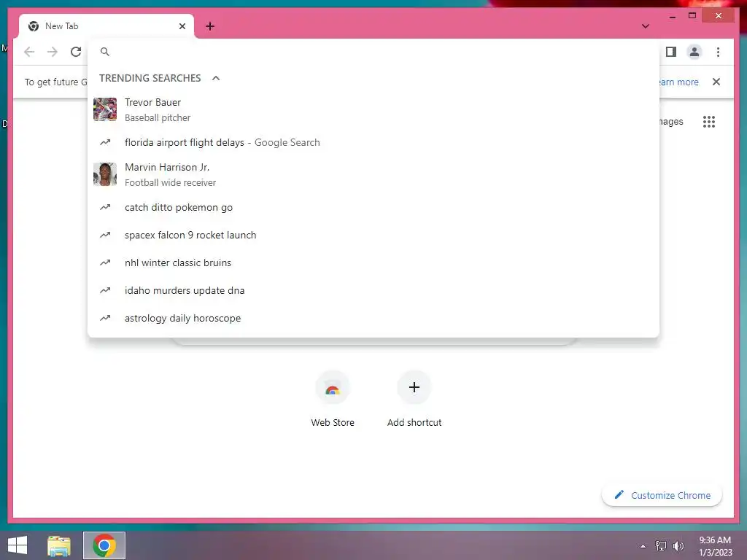This screenshot has height=560, width=747.
Task: Click trending arrow icon beside catch ditto
Action: (105, 208)
